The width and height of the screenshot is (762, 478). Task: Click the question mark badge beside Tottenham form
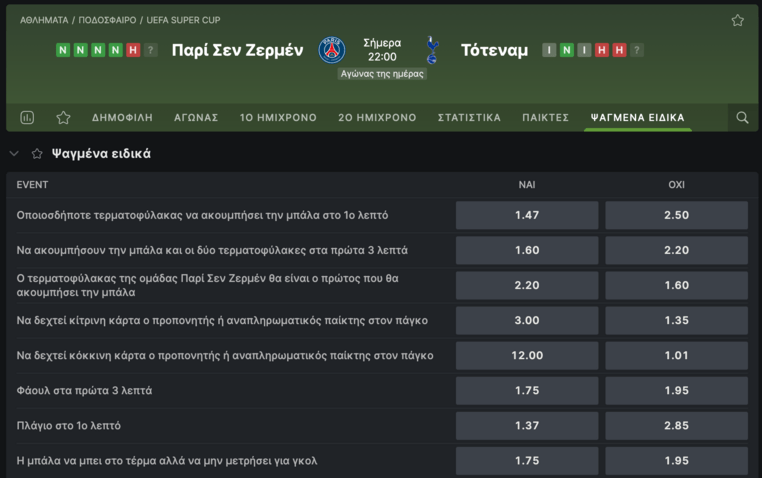[637, 50]
